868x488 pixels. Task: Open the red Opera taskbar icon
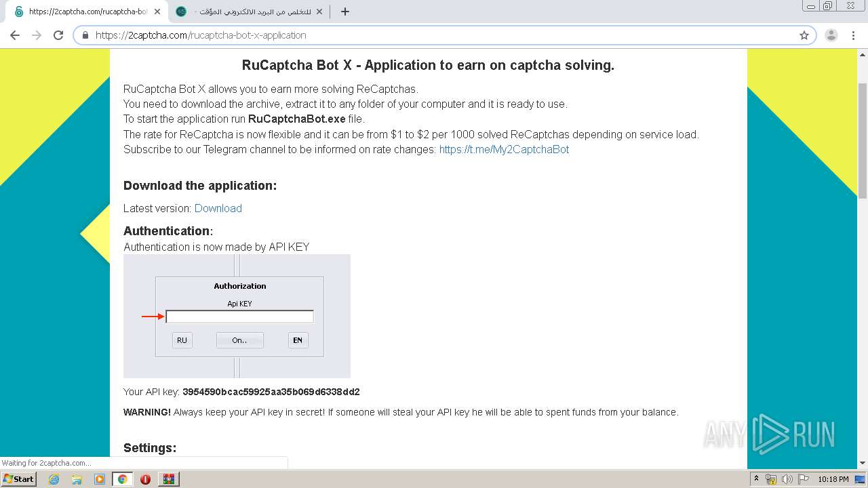point(145,479)
